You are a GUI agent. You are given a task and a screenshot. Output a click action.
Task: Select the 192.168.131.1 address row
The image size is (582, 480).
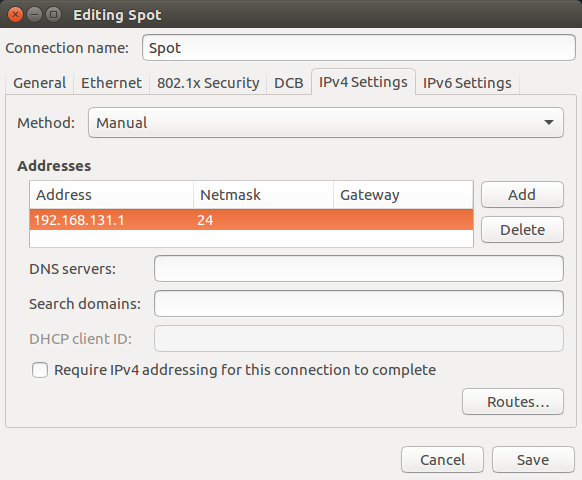[251, 220]
